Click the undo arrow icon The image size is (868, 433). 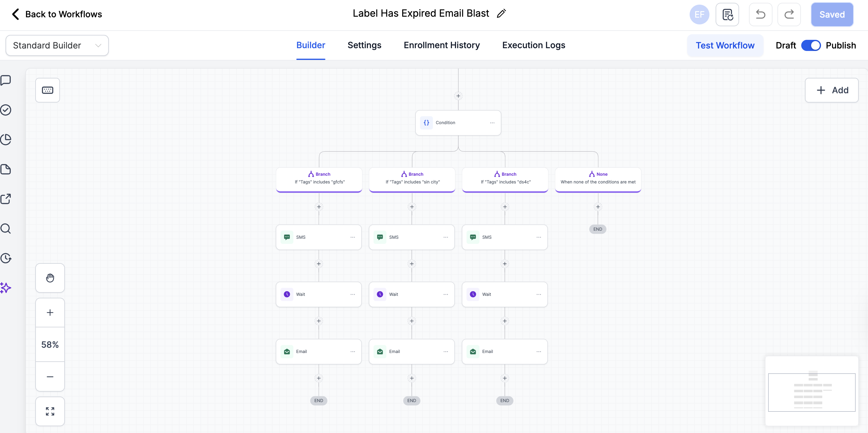tap(760, 14)
